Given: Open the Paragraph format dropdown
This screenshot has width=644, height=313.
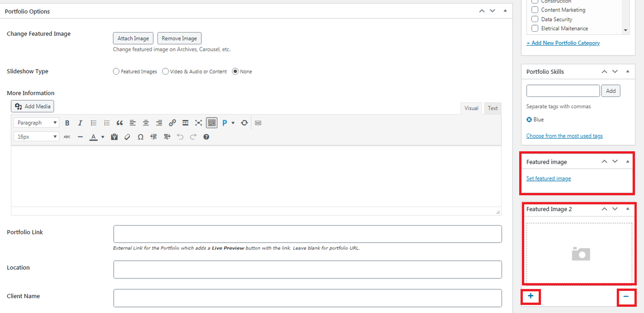Looking at the screenshot, I should [36, 123].
